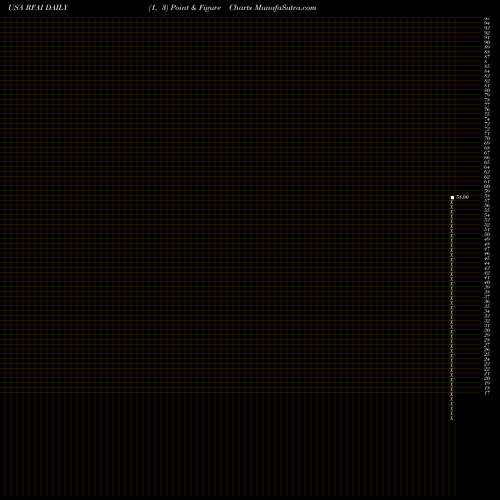The width and height of the screenshot is (500, 500).
Task: Click the topmost label on price axis
Action: pos(487,18)
